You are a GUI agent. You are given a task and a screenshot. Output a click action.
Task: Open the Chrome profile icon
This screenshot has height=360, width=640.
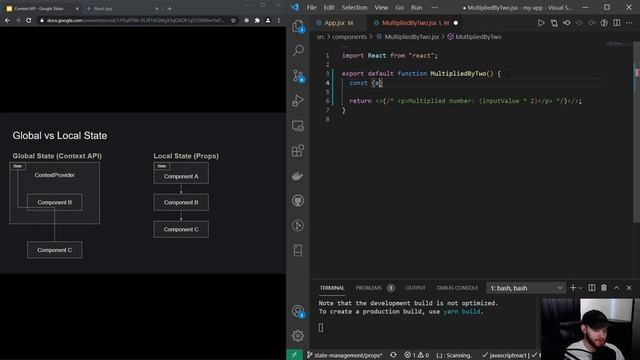click(x=268, y=20)
